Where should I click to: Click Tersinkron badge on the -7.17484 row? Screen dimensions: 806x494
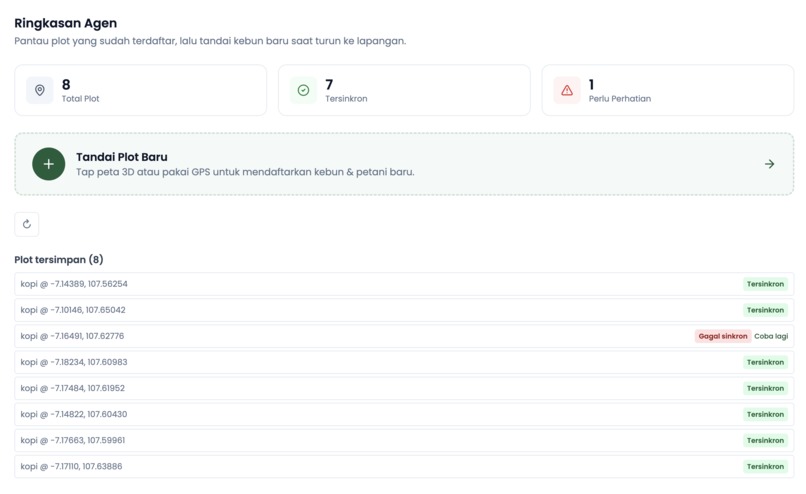(765, 388)
